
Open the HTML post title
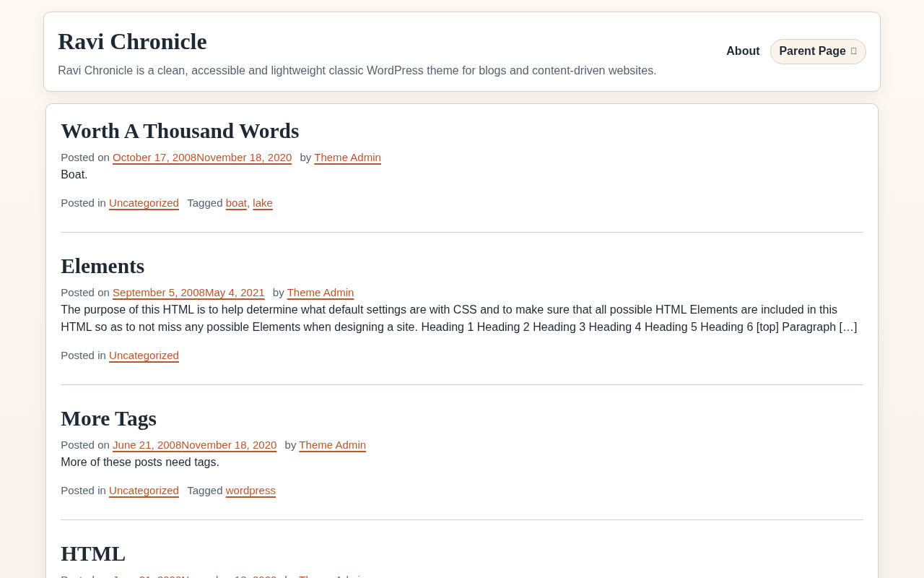[93, 553]
